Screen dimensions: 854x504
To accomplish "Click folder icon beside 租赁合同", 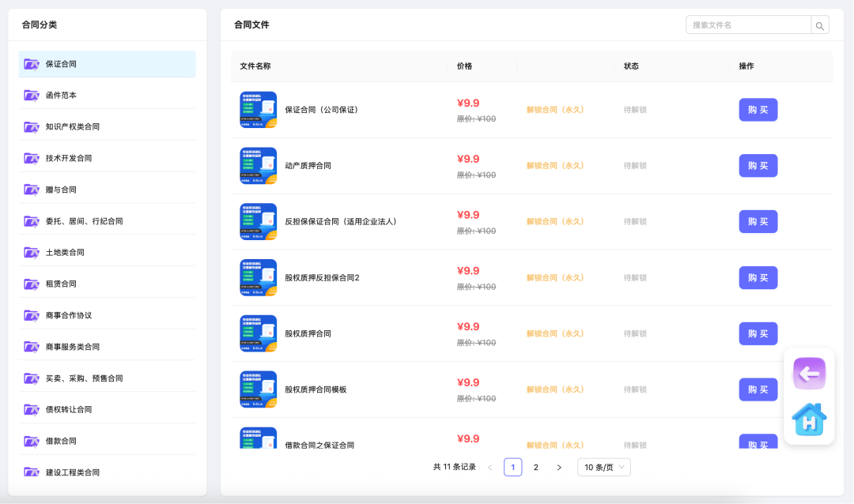I will [x=32, y=284].
